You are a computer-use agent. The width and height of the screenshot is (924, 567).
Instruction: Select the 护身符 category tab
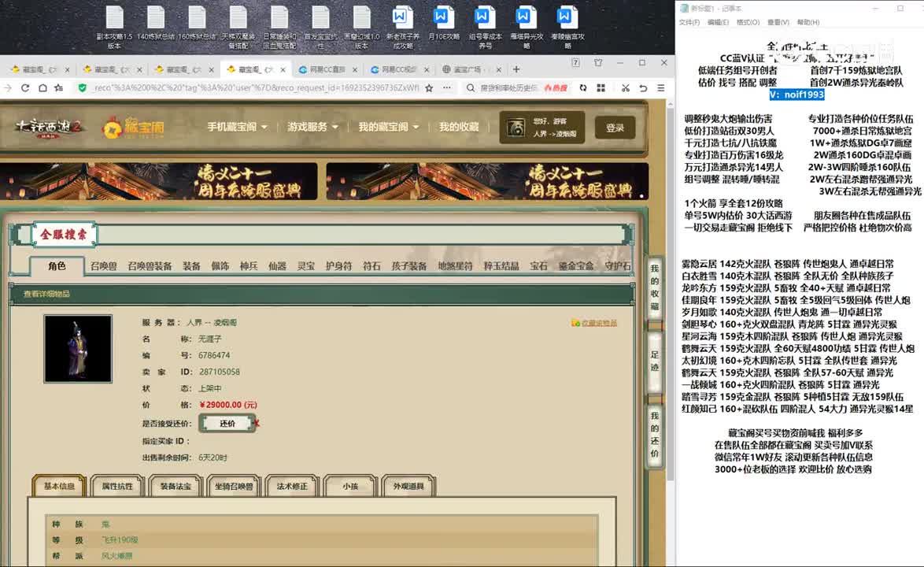click(x=339, y=266)
